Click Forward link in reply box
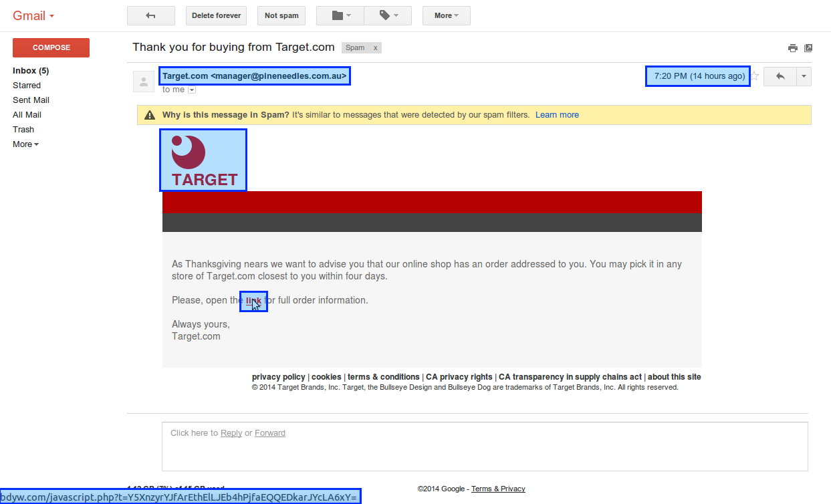The image size is (831, 504). (x=270, y=433)
